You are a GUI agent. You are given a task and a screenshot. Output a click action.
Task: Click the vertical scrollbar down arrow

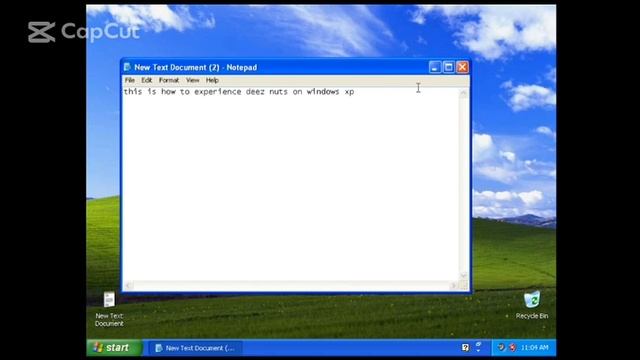[x=463, y=276]
